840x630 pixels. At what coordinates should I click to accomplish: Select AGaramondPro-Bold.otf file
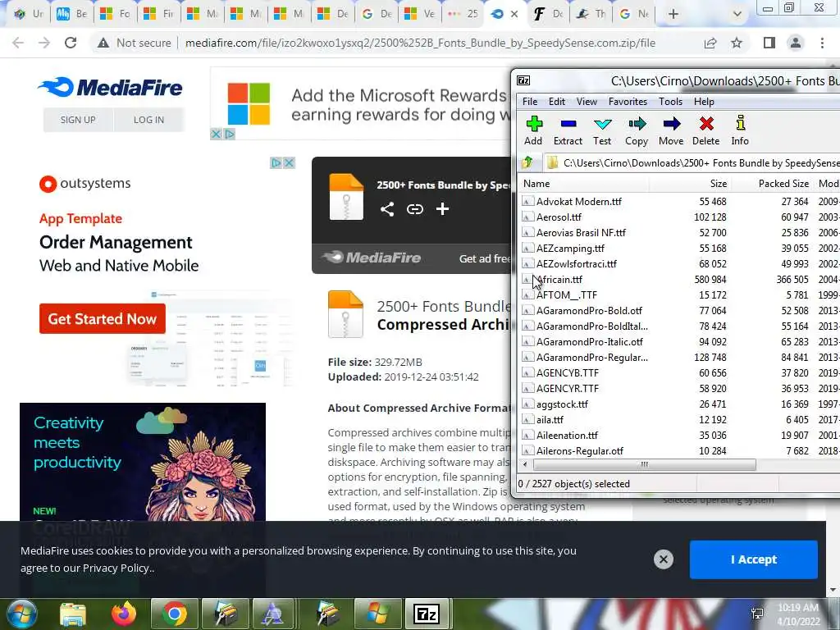coord(589,310)
